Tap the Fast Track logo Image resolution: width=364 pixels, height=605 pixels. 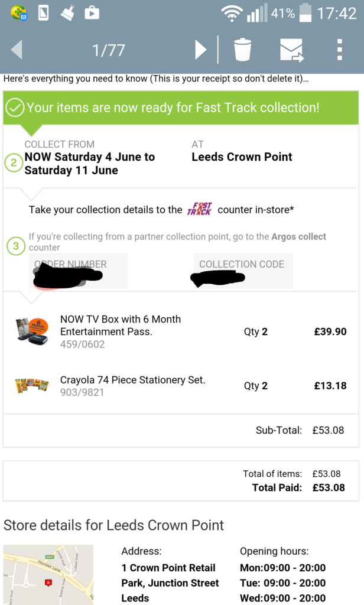click(199, 210)
